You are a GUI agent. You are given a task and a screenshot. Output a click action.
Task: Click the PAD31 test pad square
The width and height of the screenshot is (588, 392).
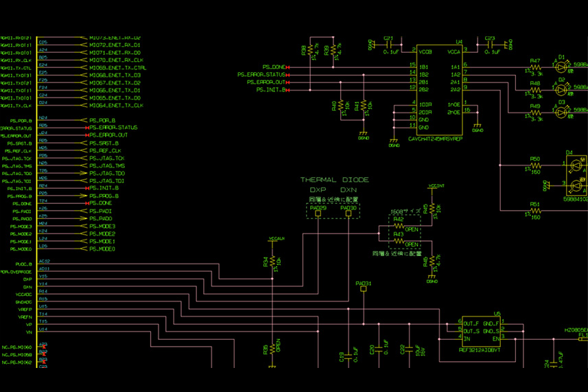[364, 289]
